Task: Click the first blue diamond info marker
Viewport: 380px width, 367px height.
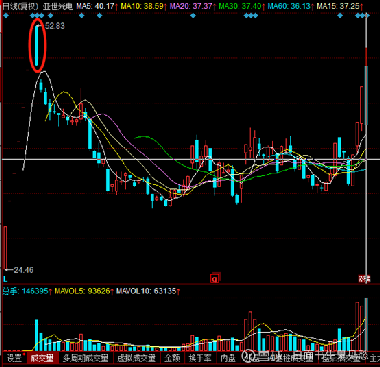Action: [5, 15]
